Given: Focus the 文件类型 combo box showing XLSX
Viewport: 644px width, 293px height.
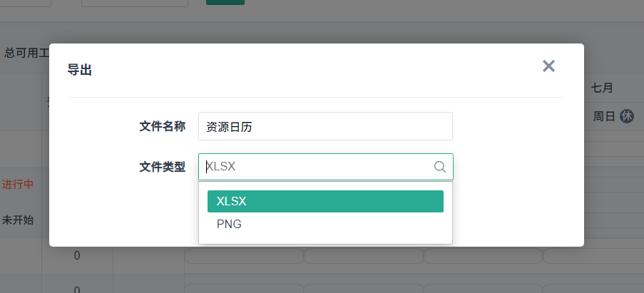Looking at the screenshot, I should click(317, 167).
